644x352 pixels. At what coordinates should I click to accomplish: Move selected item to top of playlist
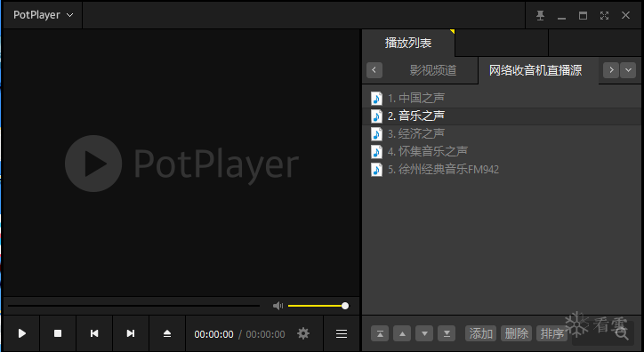(x=380, y=333)
